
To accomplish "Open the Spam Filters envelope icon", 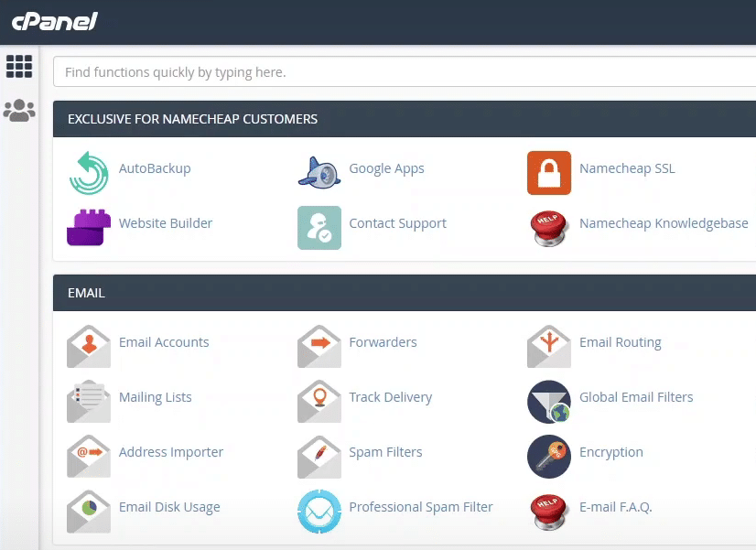I will pyautogui.click(x=319, y=457).
